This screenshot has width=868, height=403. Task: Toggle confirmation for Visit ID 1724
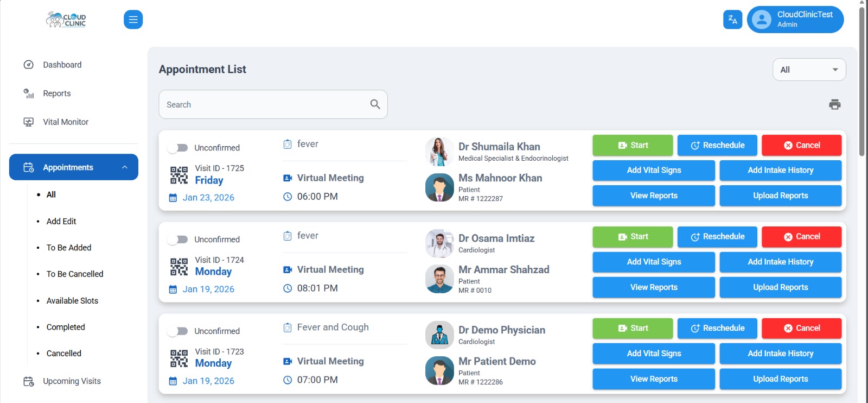[x=178, y=240]
